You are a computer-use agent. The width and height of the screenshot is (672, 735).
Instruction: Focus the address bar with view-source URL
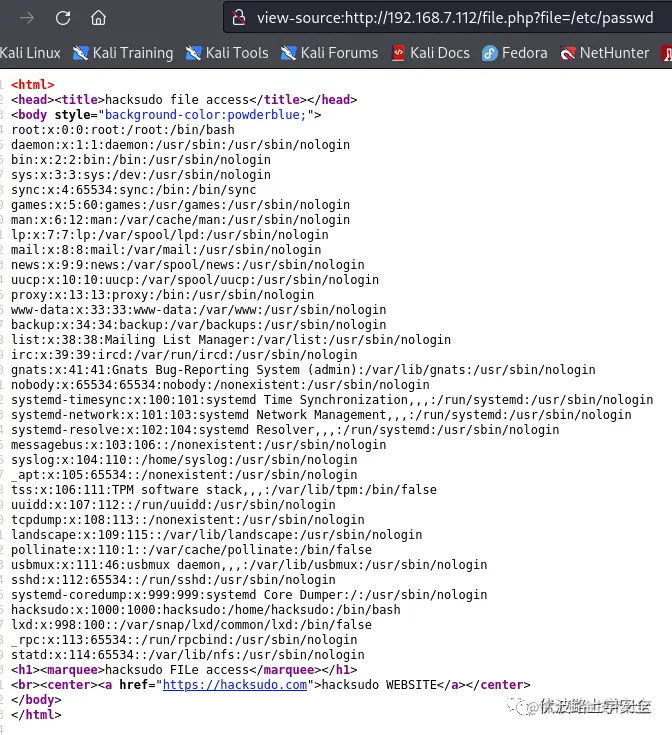coord(448,18)
